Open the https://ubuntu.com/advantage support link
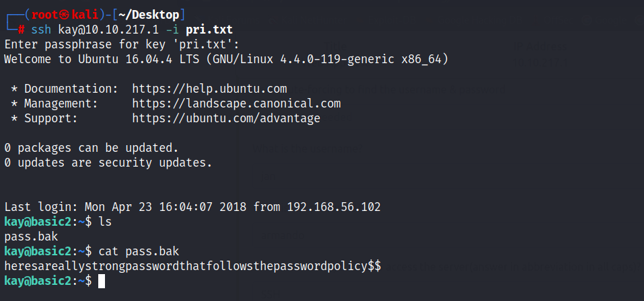This screenshot has width=644, height=301. [226, 118]
